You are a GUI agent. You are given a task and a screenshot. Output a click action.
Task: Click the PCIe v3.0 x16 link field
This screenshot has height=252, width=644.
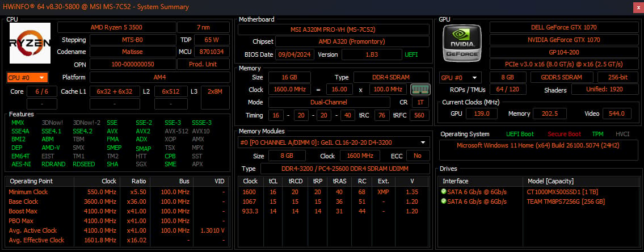click(563, 65)
